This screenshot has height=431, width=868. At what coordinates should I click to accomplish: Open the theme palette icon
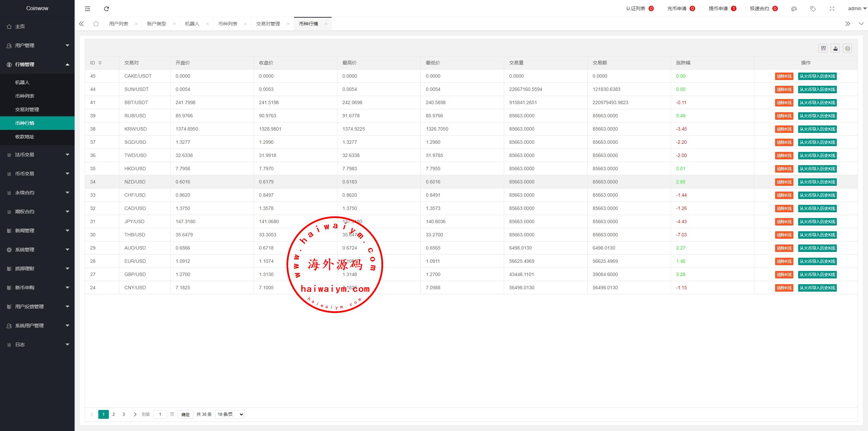pos(794,9)
